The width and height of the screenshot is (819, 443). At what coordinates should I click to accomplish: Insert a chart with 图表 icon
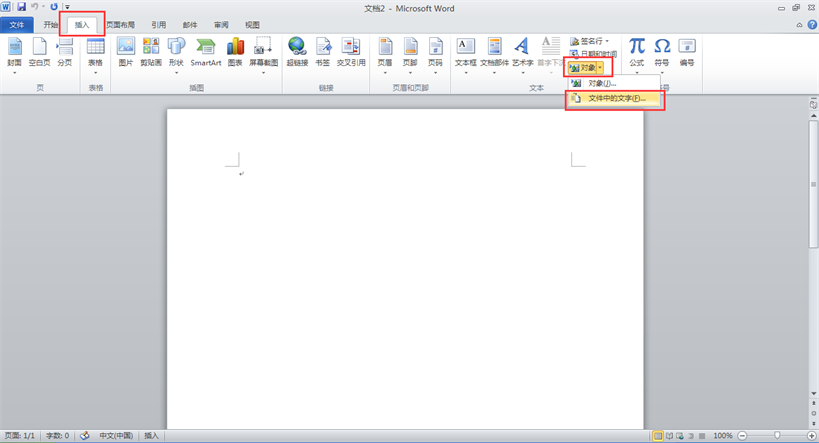(x=235, y=52)
